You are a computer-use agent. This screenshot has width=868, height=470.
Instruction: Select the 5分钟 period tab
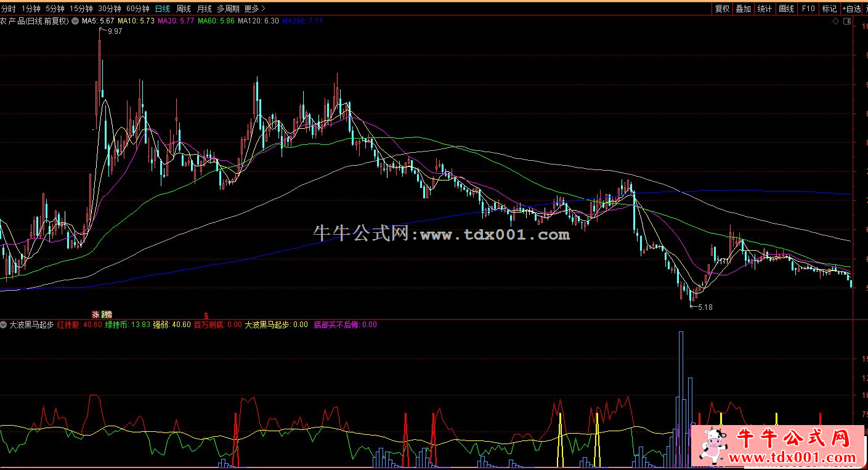click(55, 9)
